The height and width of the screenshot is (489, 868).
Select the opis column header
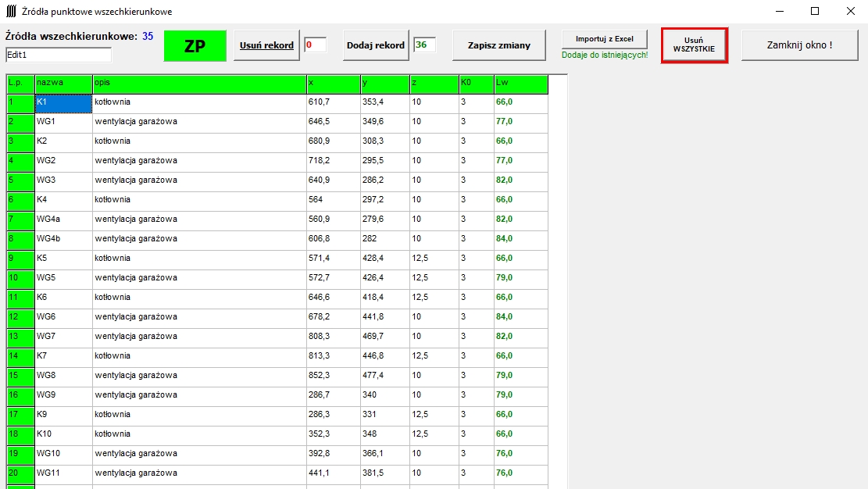(198, 83)
